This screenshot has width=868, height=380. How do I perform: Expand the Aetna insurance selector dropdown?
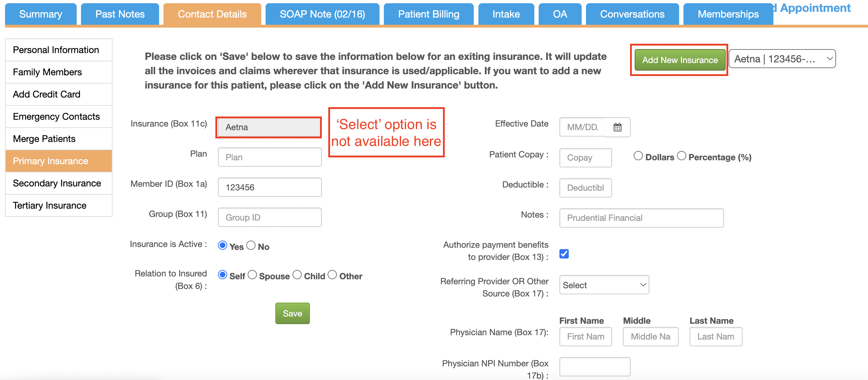coord(782,59)
